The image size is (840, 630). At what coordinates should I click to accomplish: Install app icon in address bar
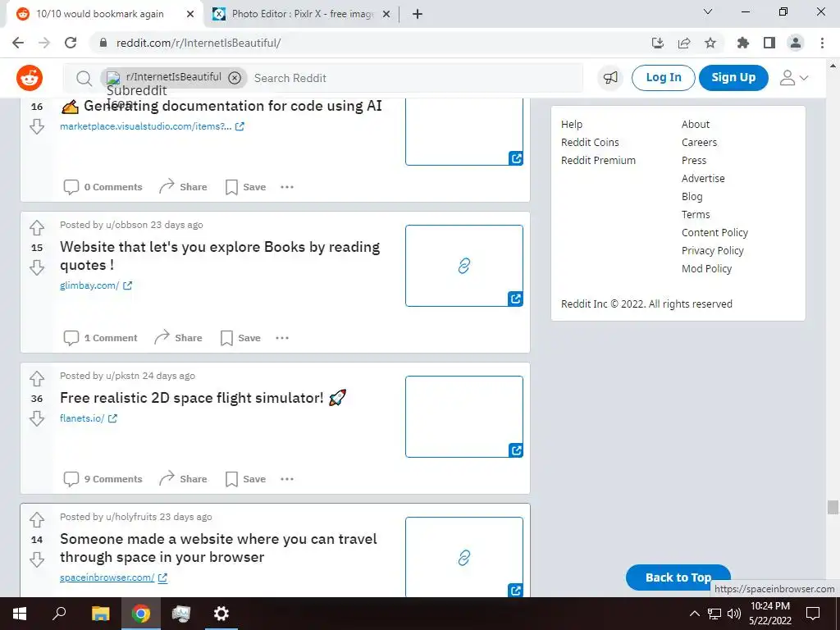[x=658, y=43]
